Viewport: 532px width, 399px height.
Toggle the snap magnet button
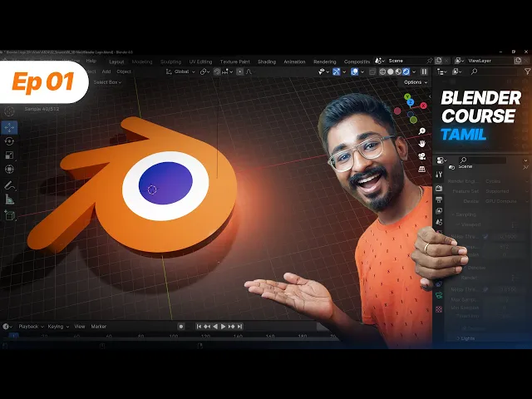tap(217, 71)
